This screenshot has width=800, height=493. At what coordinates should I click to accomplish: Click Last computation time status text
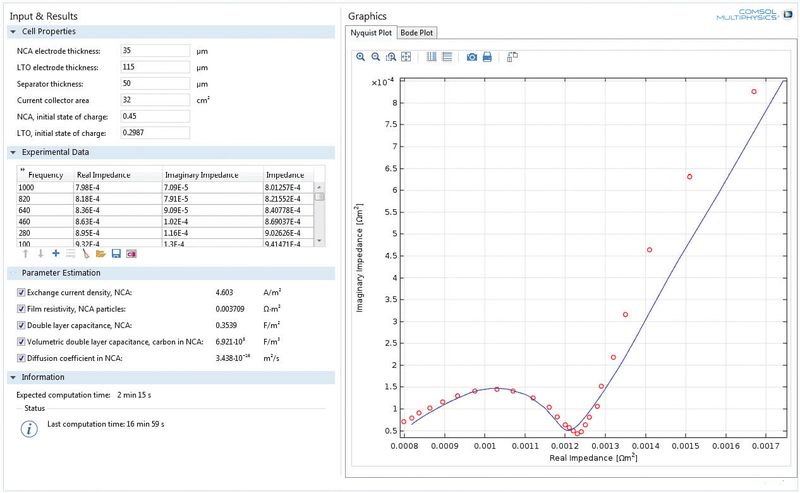tap(106, 424)
